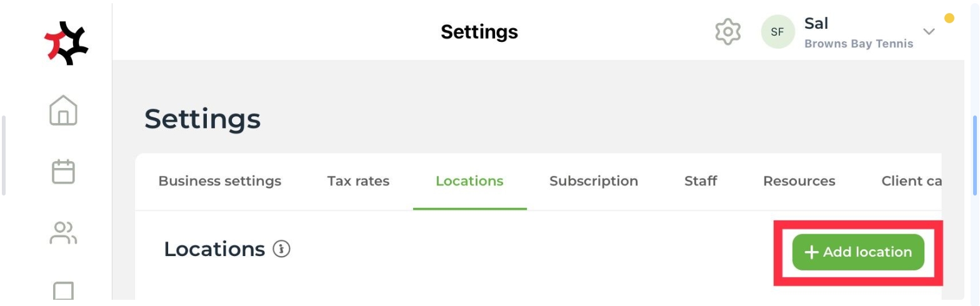
Task: Go to the Subscription tab
Action: (594, 181)
